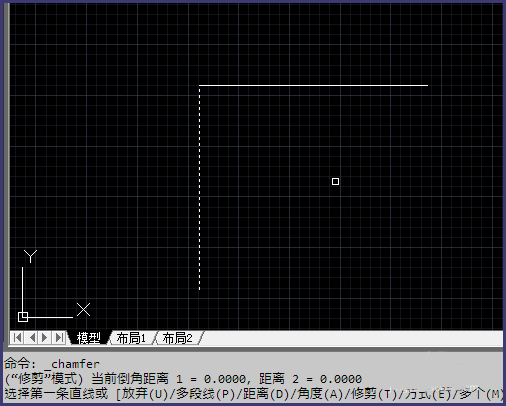Screen dimensions: 506x406
Task: Choose the 距离(D) command option
Action: point(266,394)
